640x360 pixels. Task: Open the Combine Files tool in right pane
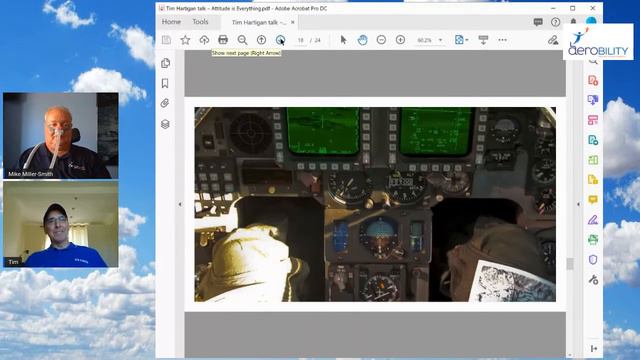point(593,100)
